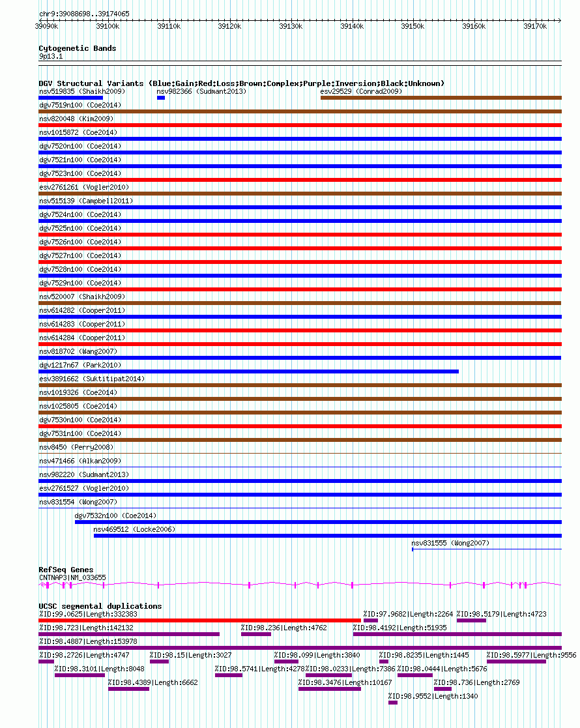Open the RefSeq Genes track title

(x=66, y=570)
